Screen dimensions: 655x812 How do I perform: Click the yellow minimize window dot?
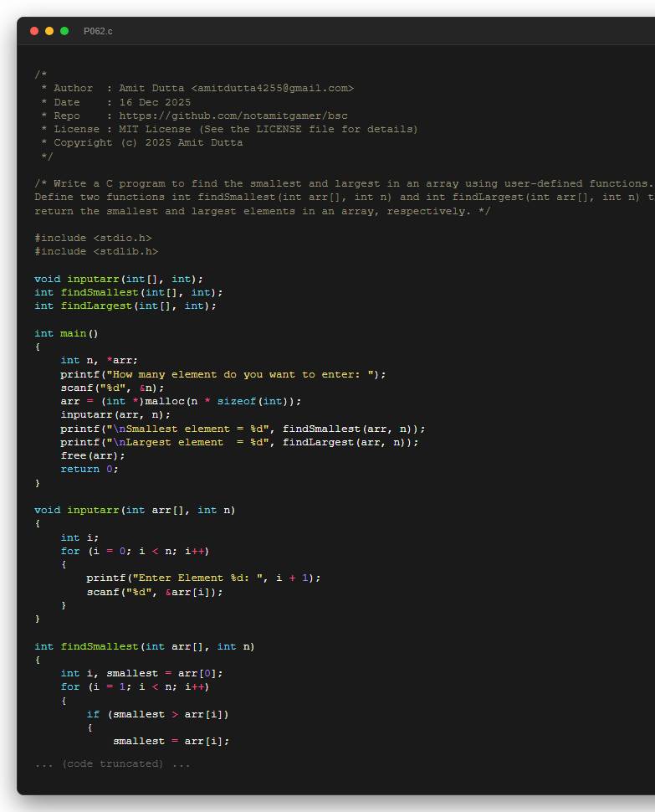(x=49, y=31)
